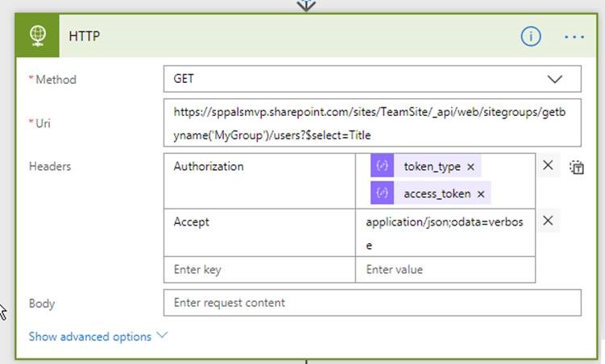Image resolution: width=605 pixels, height=364 pixels.
Task: Click the Enter key header field
Action: click(259, 269)
